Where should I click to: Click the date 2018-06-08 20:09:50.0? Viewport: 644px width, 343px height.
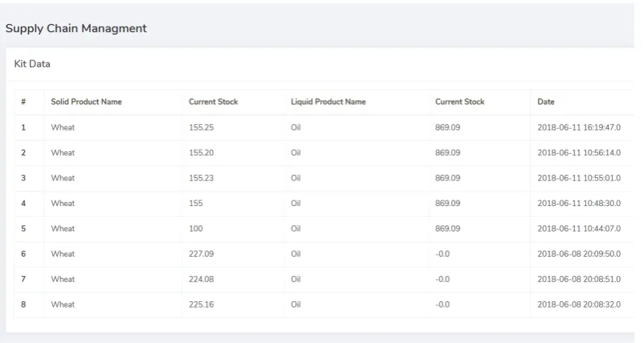(579, 254)
